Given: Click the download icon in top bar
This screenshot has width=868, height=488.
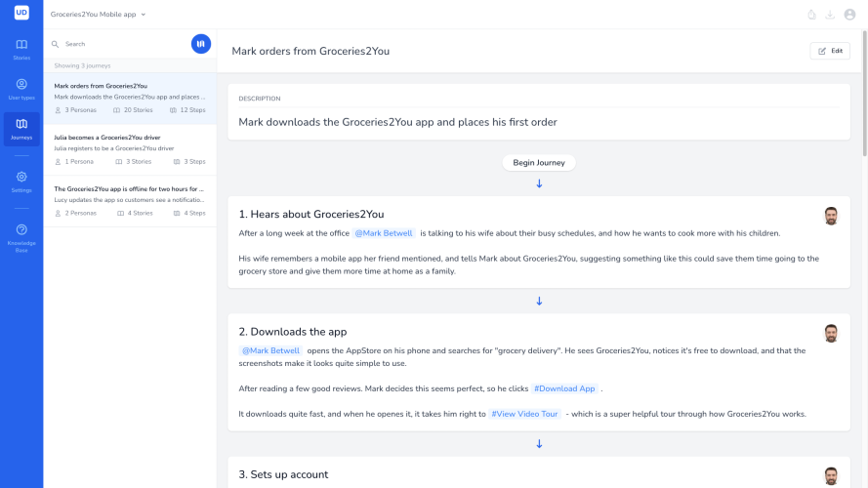Looking at the screenshot, I should coord(830,15).
